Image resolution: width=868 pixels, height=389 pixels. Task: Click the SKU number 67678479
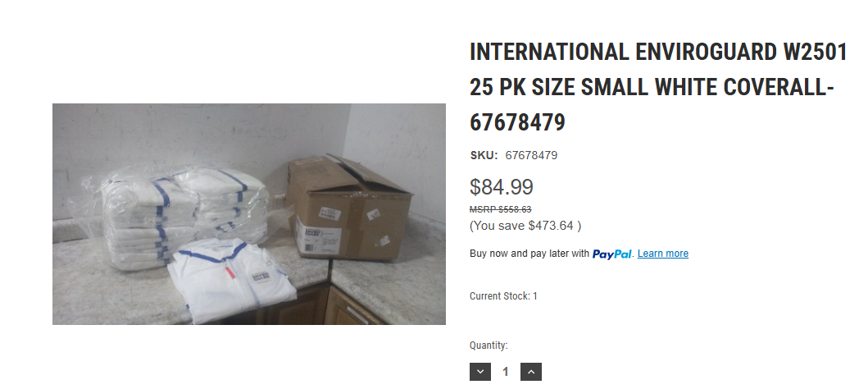pyautogui.click(x=531, y=155)
